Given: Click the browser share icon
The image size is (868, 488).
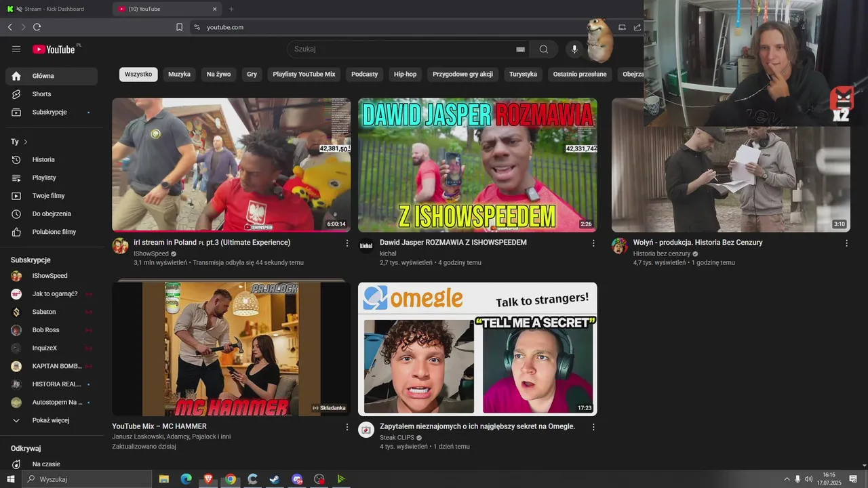Looking at the screenshot, I should tap(637, 27).
